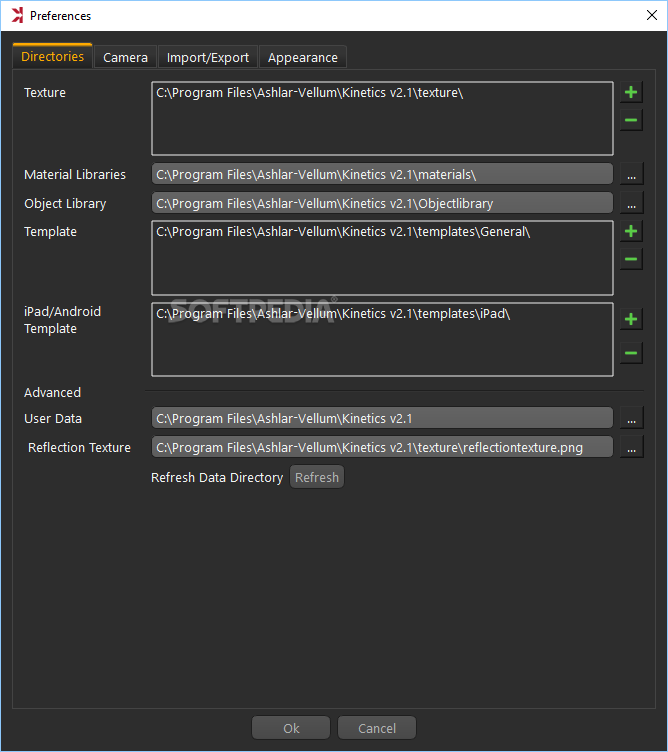Click the iPad/Android Template label

pyautogui.click(x=62, y=320)
